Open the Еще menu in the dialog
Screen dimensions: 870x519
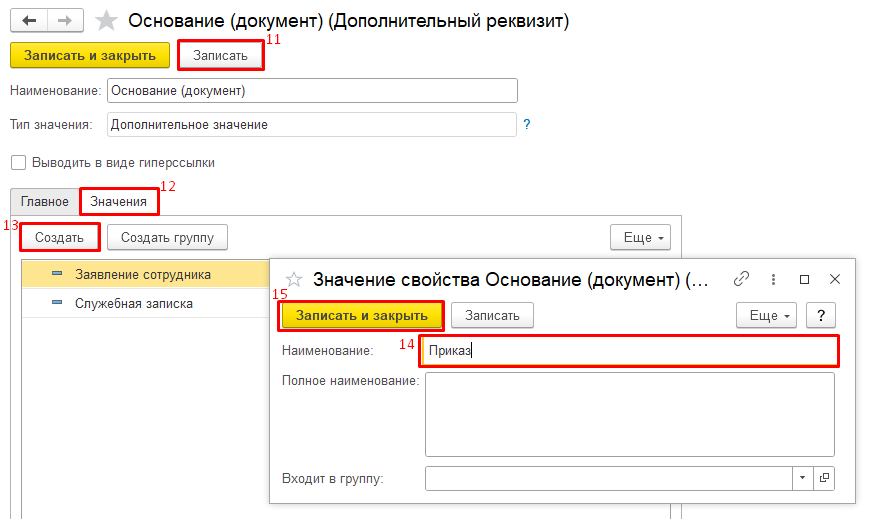point(766,315)
